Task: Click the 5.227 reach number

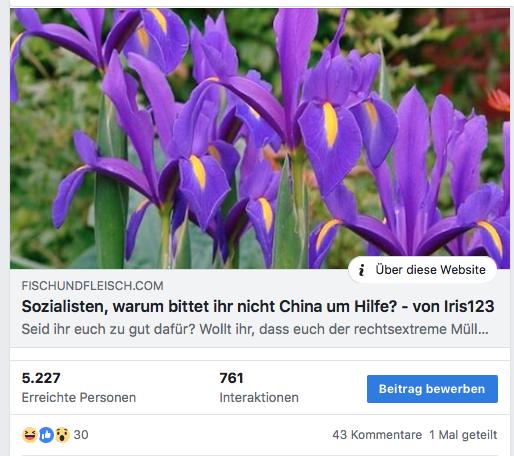Action: [41, 378]
